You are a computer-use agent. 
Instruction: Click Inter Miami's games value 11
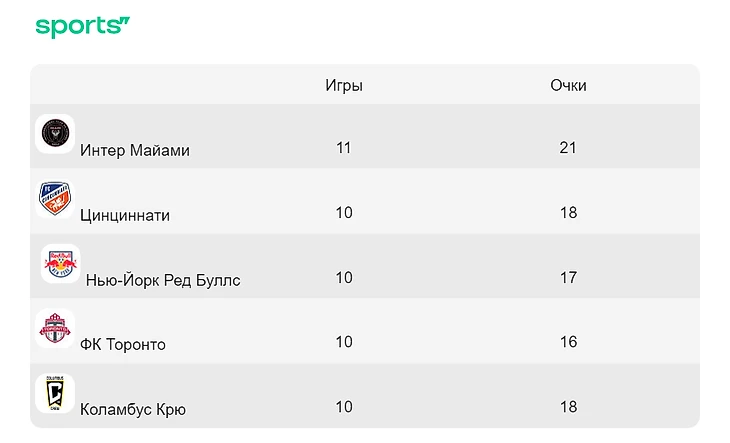tap(344, 148)
